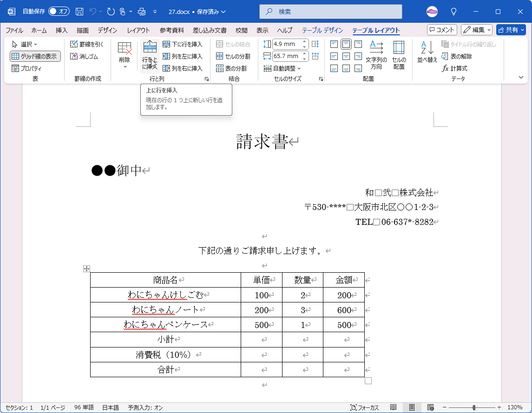The width and height of the screenshot is (532, 413).
Task: Adjust the zoom slider in status bar
Action: [x=473, y=407]
